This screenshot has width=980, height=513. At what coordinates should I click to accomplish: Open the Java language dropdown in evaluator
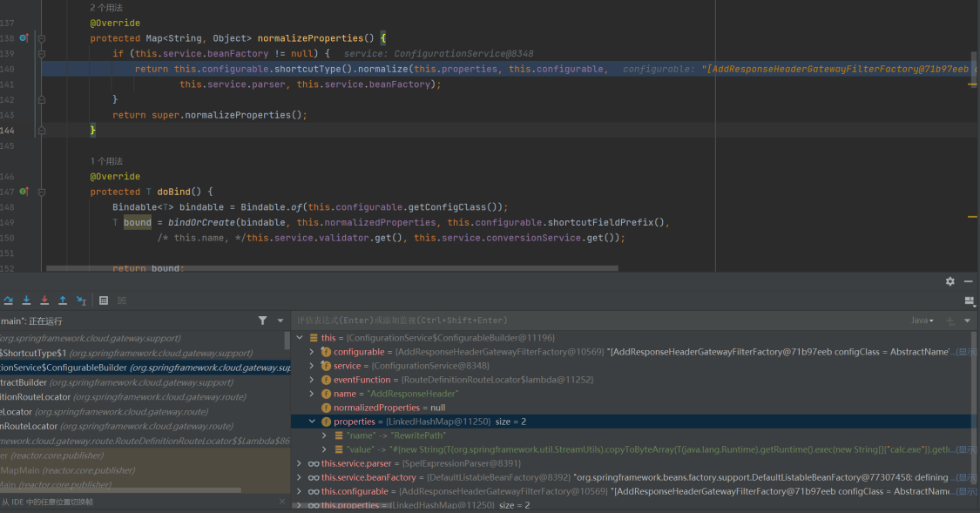(923, 321)
